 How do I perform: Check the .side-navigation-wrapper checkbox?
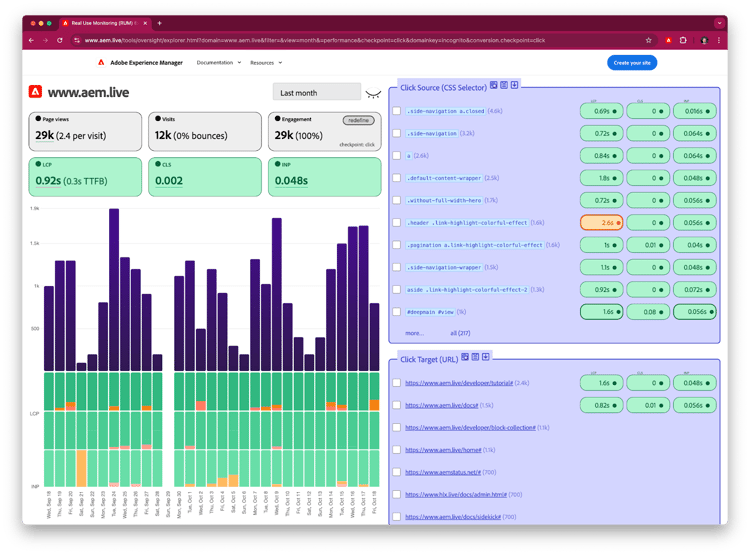pos(397,267)
